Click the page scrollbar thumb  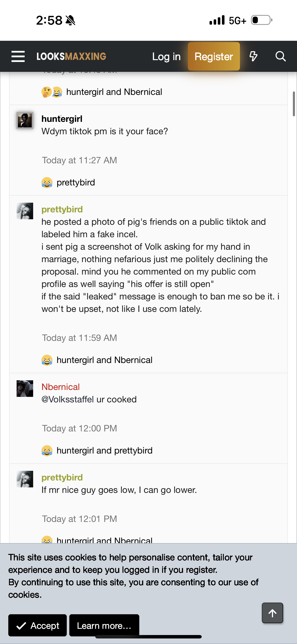(x=294, y=104)
